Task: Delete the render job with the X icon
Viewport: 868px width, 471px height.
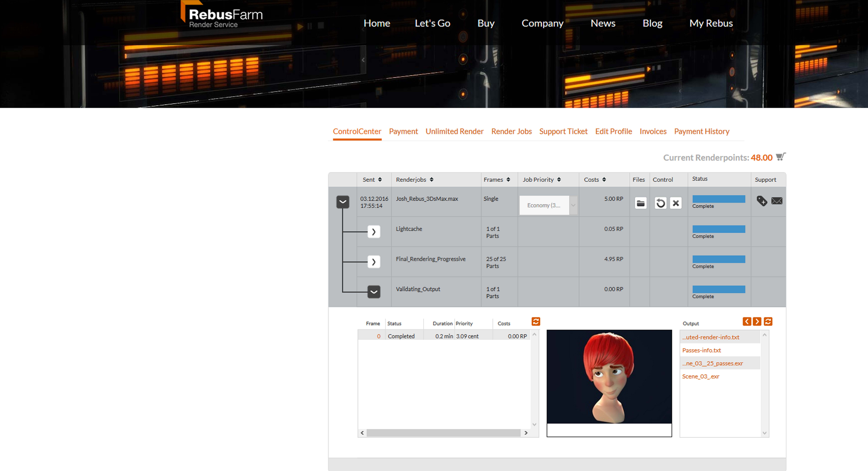Action: [x=676, y=203]
